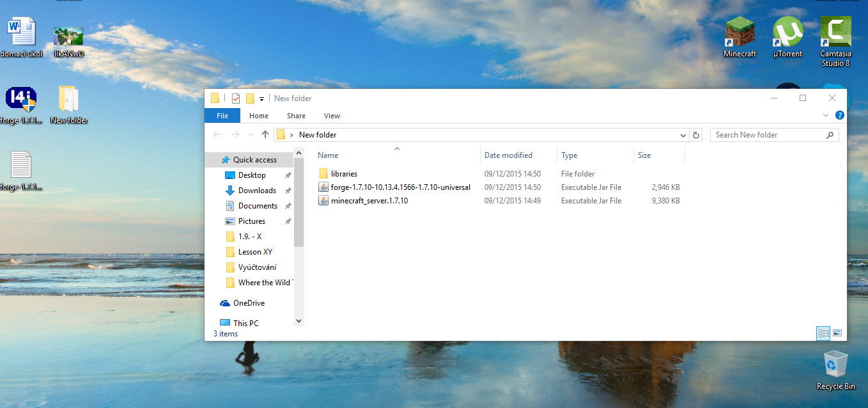
Task: Open the address bar history dropdown
Action: click(x=683, y=135)
